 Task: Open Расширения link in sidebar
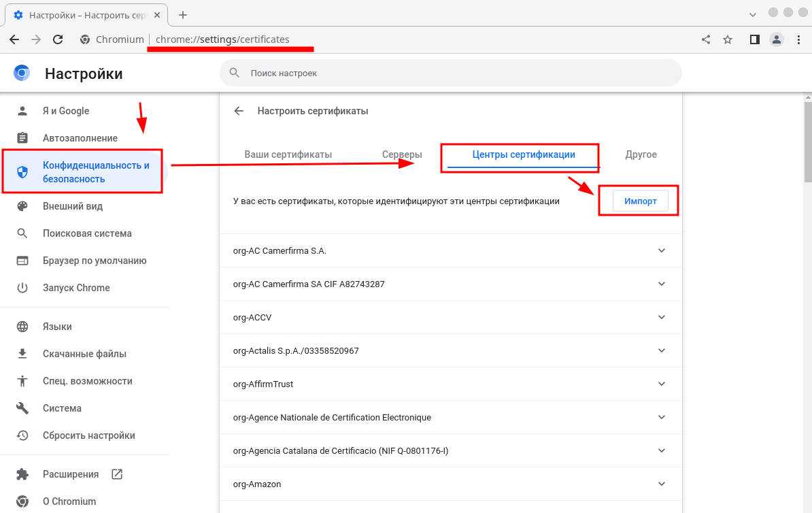(71, 474)
